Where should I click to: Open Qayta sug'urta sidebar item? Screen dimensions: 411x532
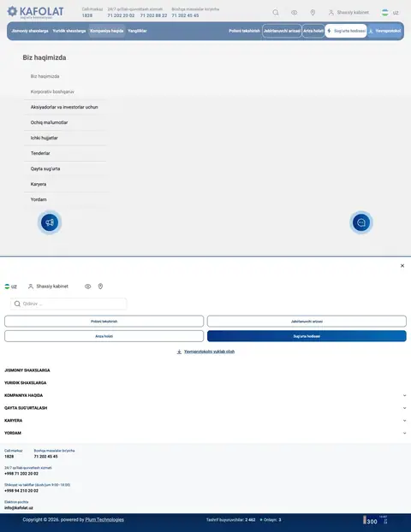45,168
